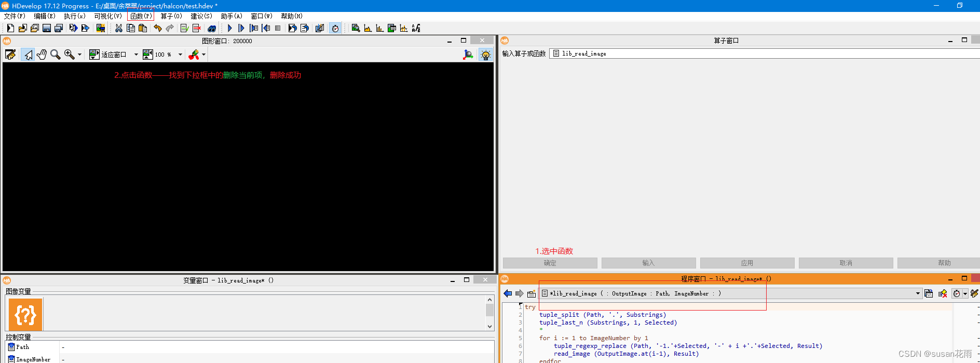Select the magnifier zoom tool

tap(55, 55)
